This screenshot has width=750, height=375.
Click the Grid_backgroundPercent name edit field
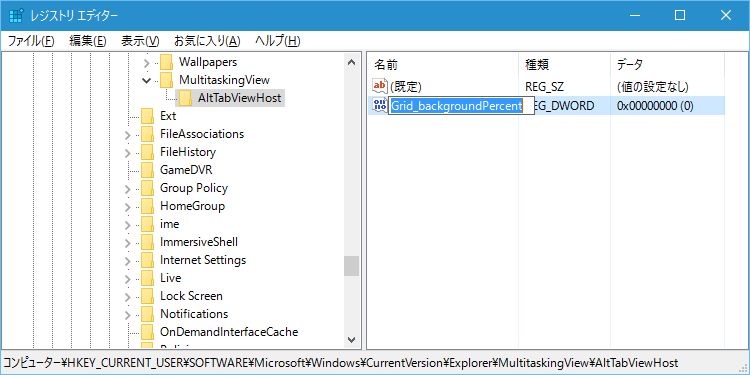coord(461,106)
